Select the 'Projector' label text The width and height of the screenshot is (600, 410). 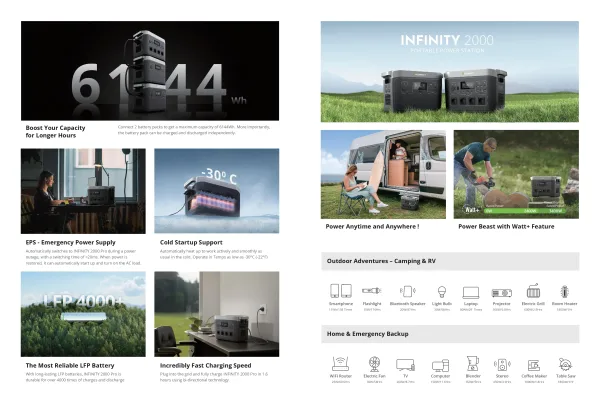502,304
